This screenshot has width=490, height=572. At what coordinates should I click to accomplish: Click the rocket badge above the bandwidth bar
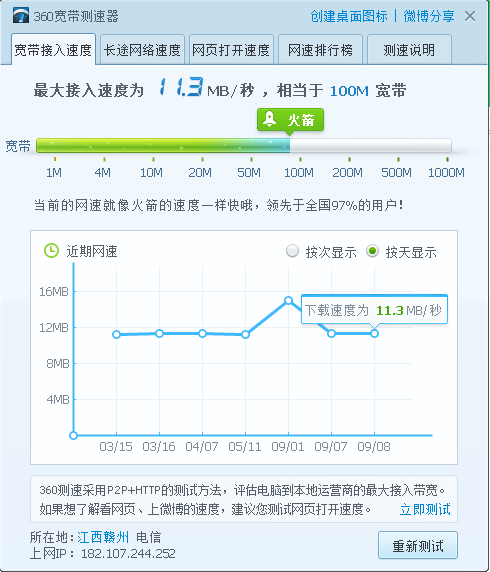290,120
